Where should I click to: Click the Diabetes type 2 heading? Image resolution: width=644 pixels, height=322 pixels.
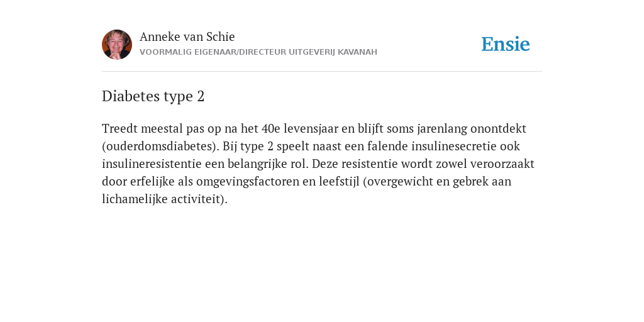point(153,96)
